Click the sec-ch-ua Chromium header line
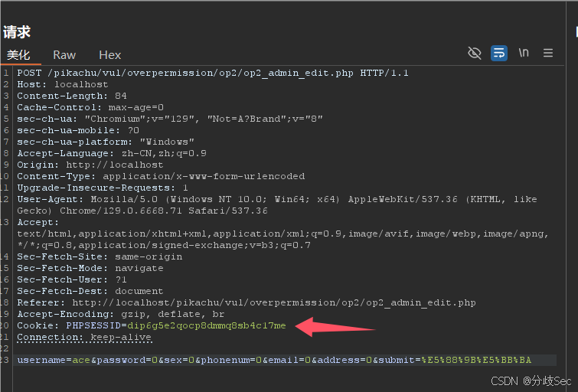Viewport: 578px width, 392px height. tap(170, 119)
